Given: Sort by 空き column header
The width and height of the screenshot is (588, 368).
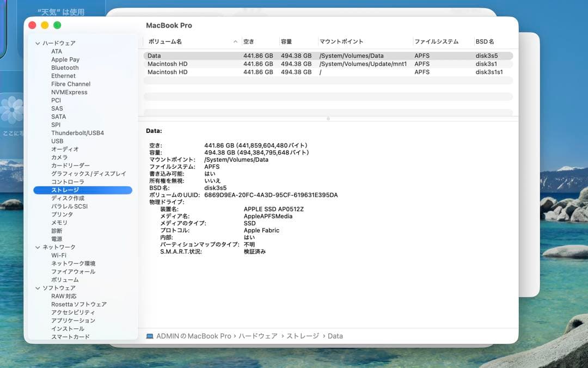Looking at the screenshot, I should coord(249,41).
